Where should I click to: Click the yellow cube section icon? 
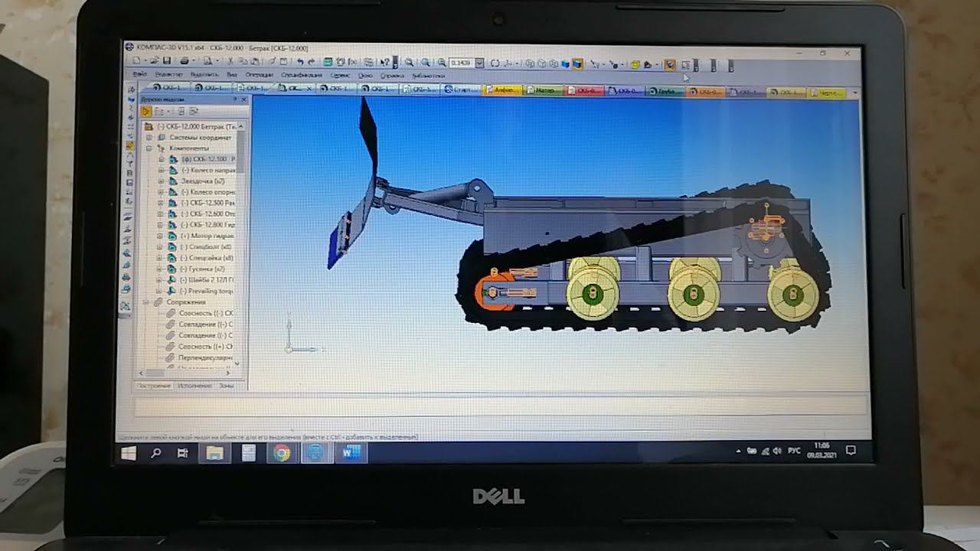click(635, 65)
